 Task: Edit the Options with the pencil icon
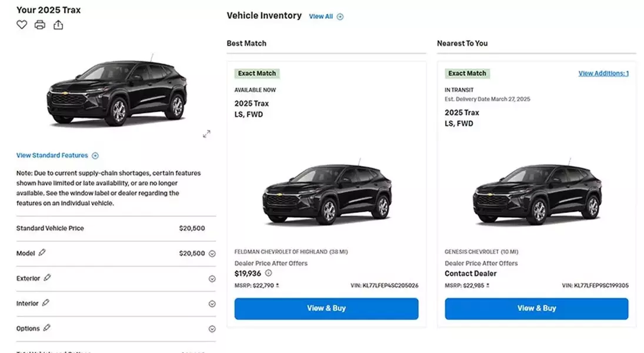click(x=47, y=328)
